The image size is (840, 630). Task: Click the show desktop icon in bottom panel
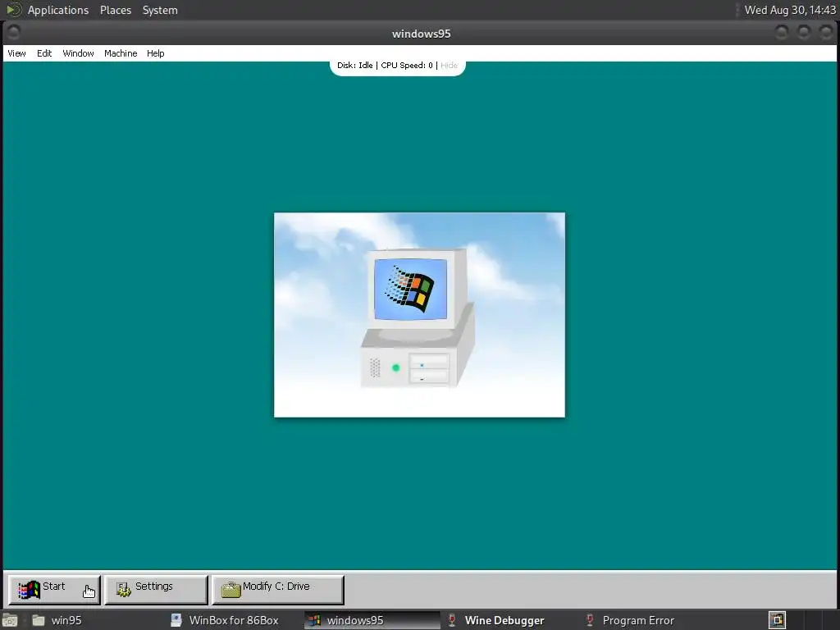10,620
